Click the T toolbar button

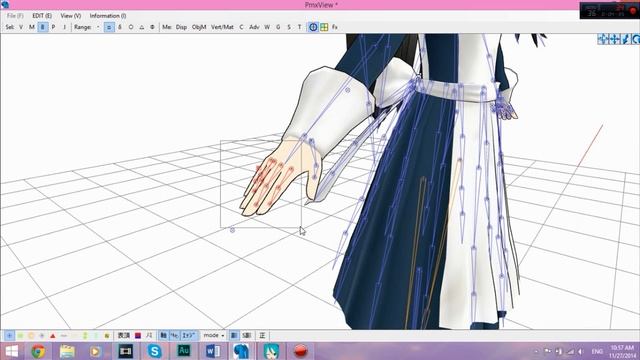coord(299,27)
